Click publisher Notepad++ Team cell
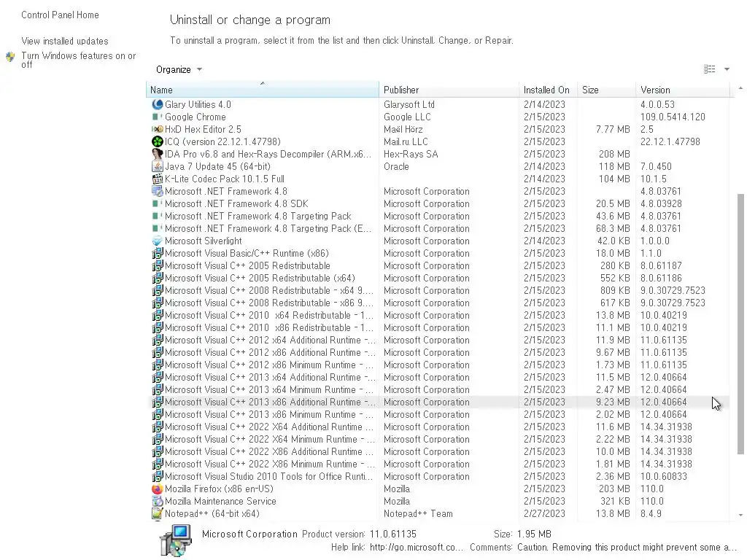747x560 pixels. (418, 513)
